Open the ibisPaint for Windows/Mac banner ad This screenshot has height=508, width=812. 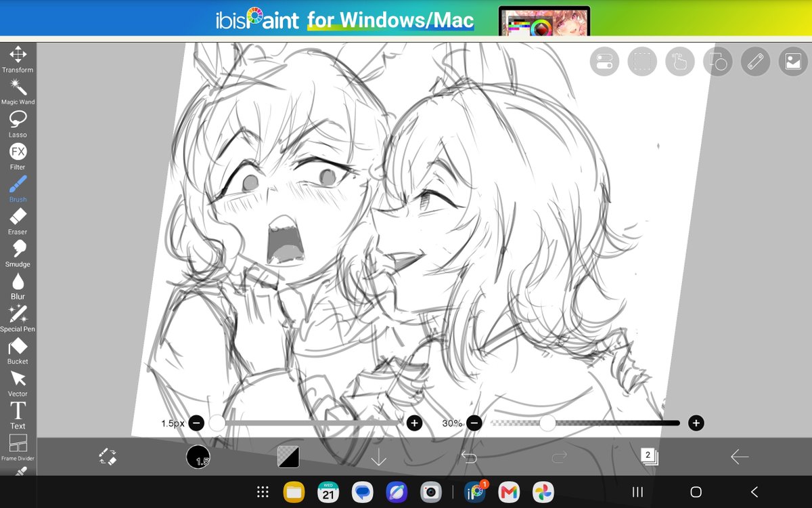click(x=406, y=18)
